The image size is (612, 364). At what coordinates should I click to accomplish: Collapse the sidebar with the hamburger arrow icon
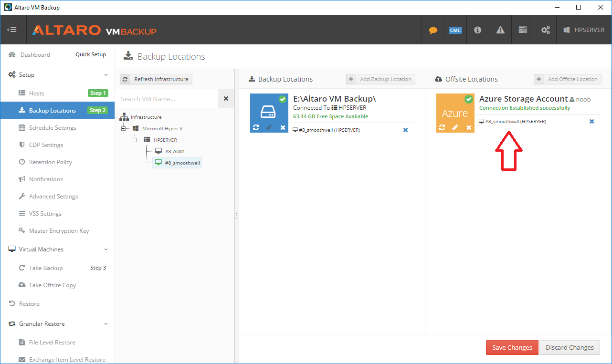(11, 30)
